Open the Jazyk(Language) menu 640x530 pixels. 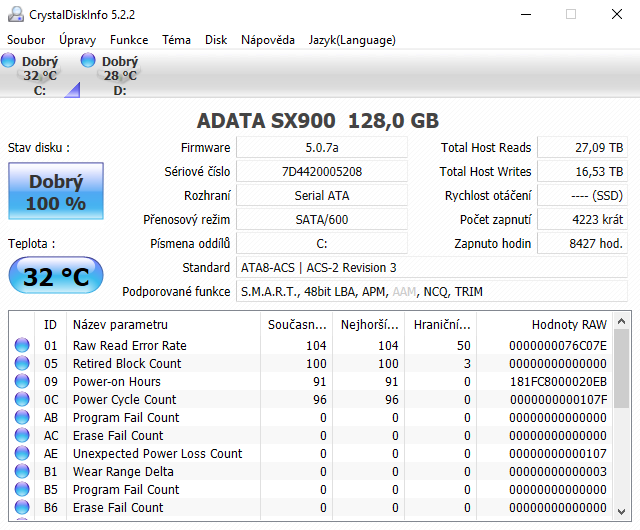click(352, 40)
